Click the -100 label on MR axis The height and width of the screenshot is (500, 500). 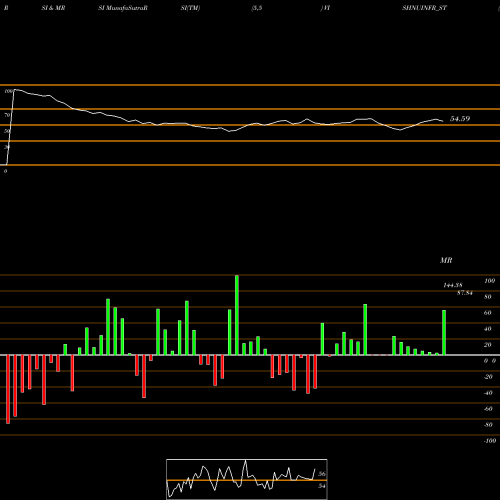490,441
